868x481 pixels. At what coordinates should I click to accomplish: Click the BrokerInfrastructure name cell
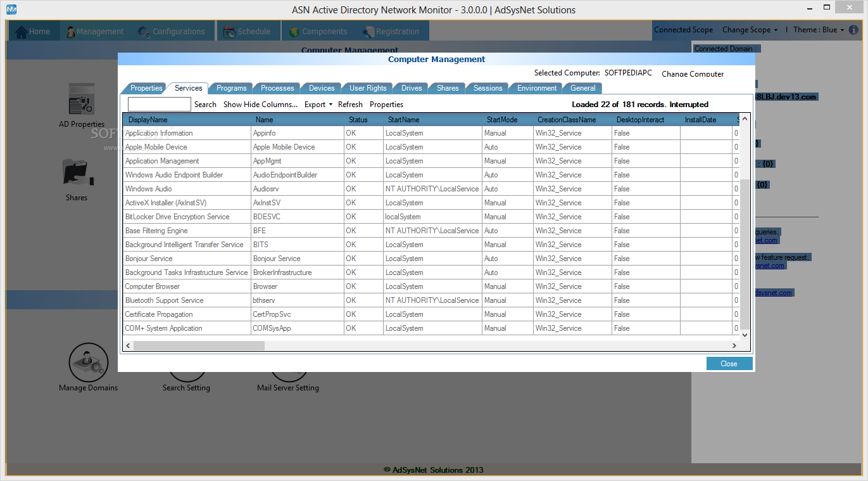[298, 273]
